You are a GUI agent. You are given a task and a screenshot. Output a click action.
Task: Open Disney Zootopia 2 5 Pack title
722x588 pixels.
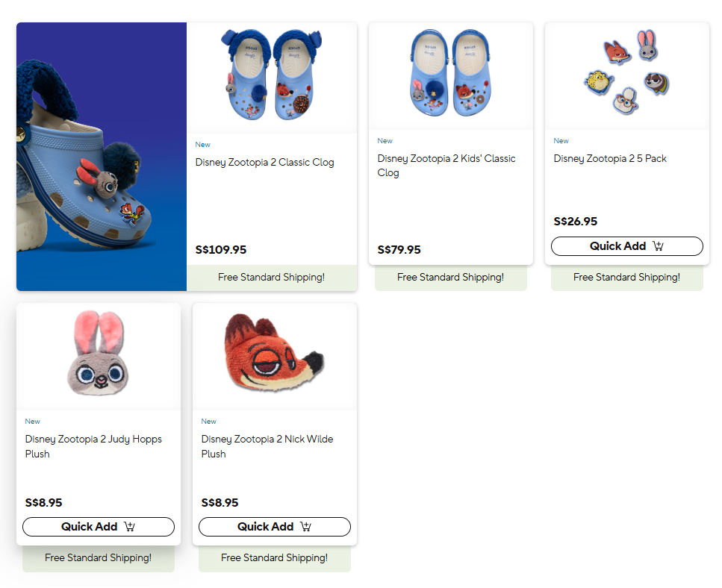(610, 159)
